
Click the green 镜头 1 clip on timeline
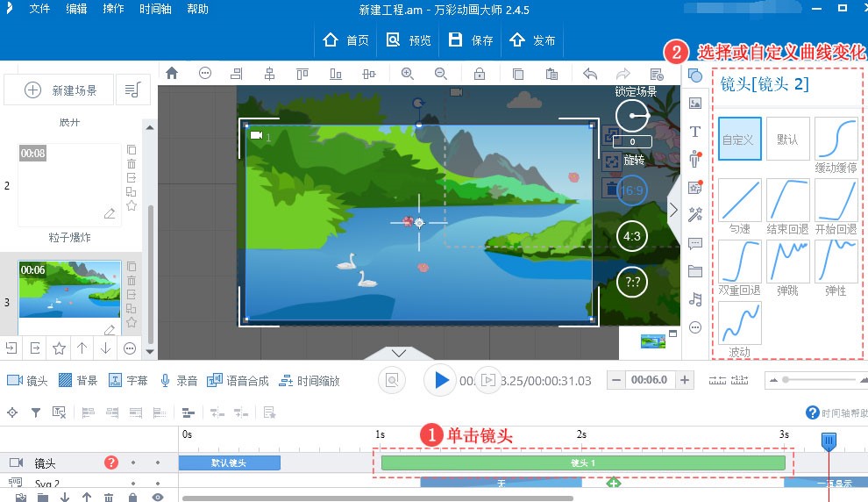click(x=583, y=463)
